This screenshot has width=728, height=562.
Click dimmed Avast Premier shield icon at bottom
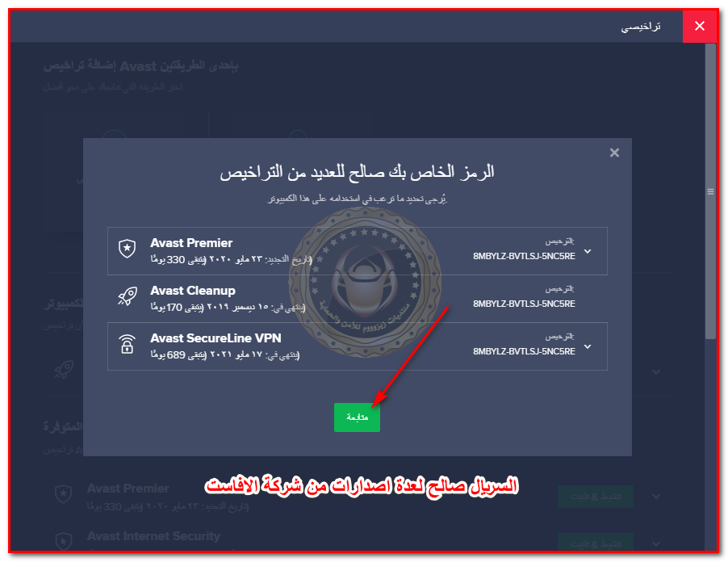pos(64,493)
